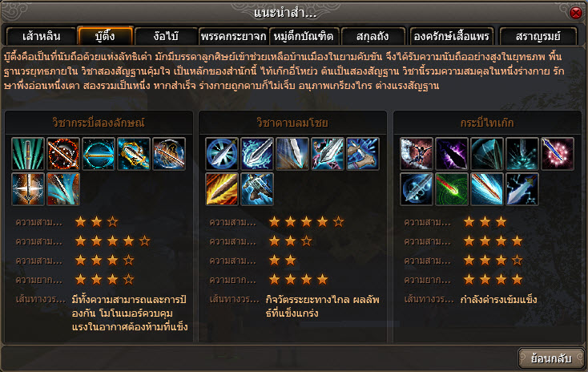Select the green radar red streak skill icon
Image resolution: width=588 pixels, height=372 pixels.
coord(452,189)
